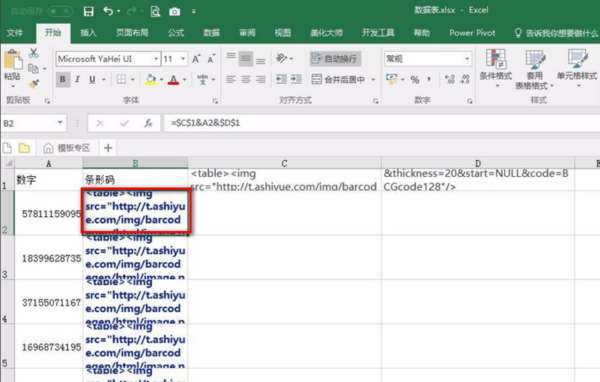
Task: Click the camera icon in quick access toolbar
Action: pos(174,12)
